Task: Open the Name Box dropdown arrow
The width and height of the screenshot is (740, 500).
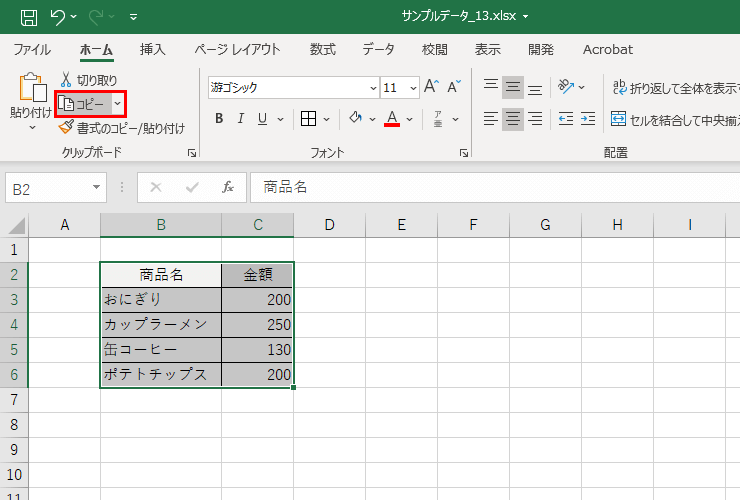Action: tap(96, 187)
